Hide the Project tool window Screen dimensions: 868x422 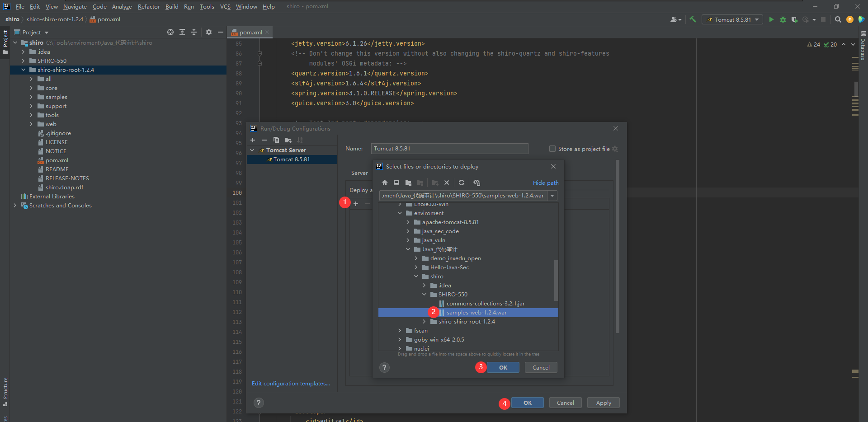pos(221,32)
